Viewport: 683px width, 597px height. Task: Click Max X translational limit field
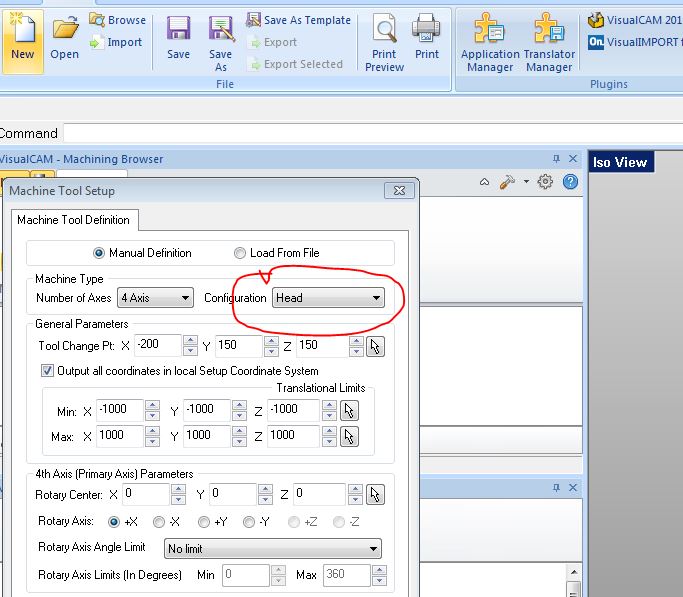point(119,436)
